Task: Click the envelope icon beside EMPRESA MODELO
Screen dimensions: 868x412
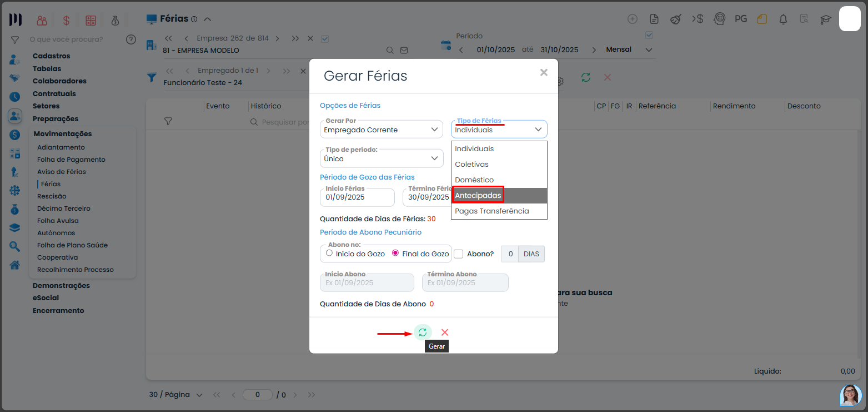Action: [404, 50]
